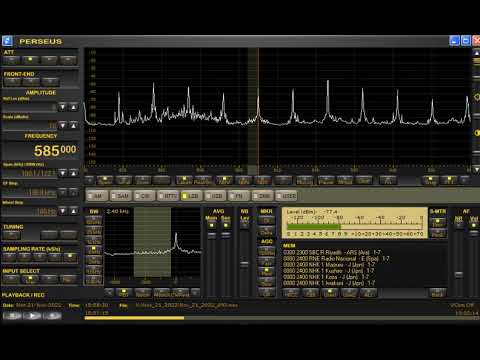Click the first MKR marker button
The width and height of the screenshot is (480, 360).
[x=266, y=221]
